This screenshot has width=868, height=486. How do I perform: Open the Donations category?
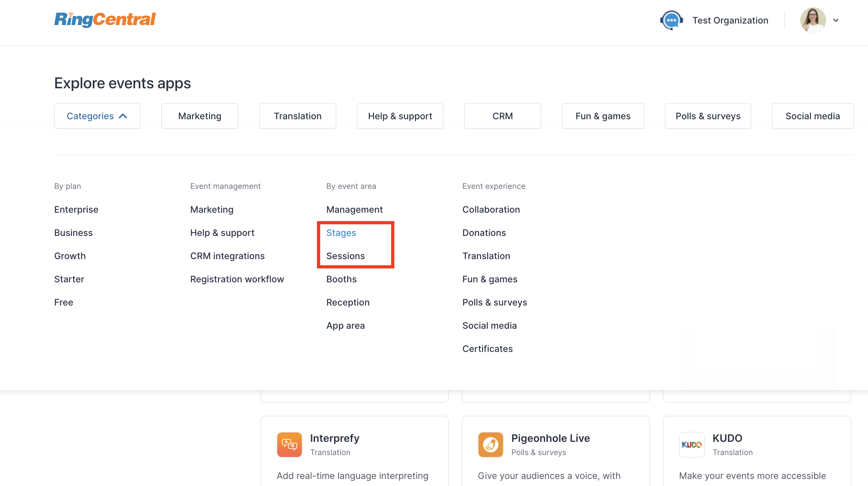484,233
